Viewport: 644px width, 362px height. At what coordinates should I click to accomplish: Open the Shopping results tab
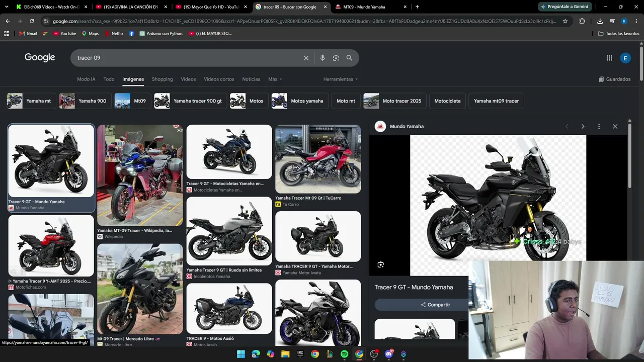[x=162, y=79]
